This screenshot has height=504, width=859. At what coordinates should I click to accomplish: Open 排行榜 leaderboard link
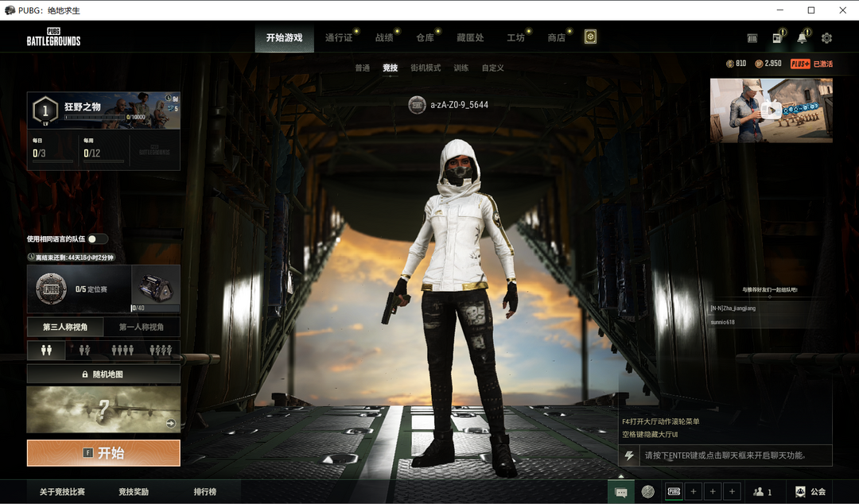coord(205,492)
